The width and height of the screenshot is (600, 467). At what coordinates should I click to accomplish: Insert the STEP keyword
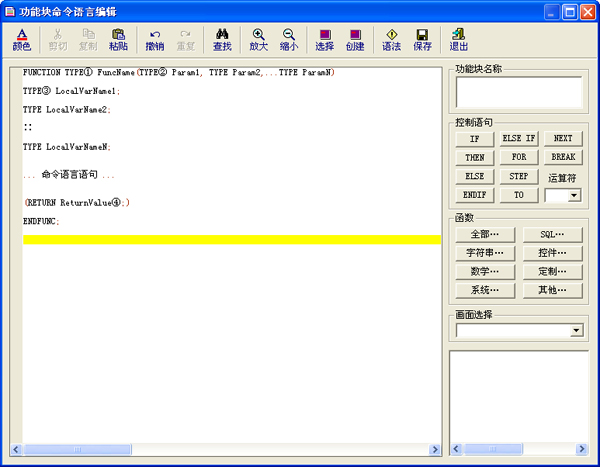pos(519,176)
